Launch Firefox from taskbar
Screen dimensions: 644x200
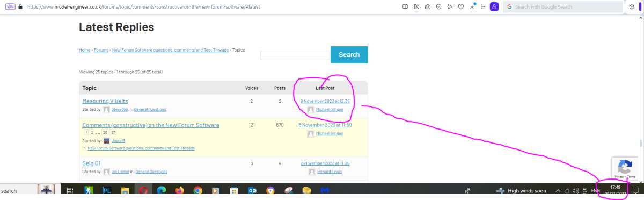click(x=179, y=190)
